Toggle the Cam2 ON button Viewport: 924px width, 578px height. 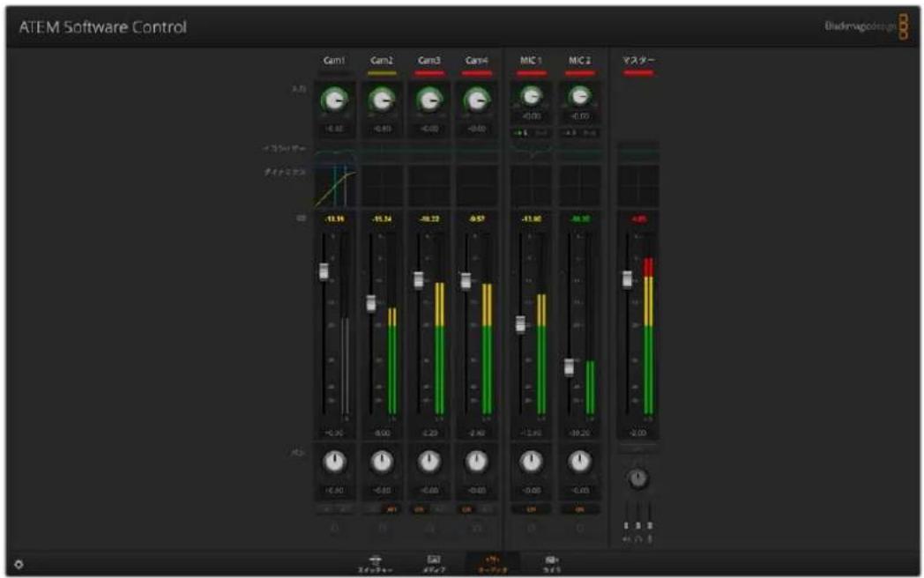373,509
